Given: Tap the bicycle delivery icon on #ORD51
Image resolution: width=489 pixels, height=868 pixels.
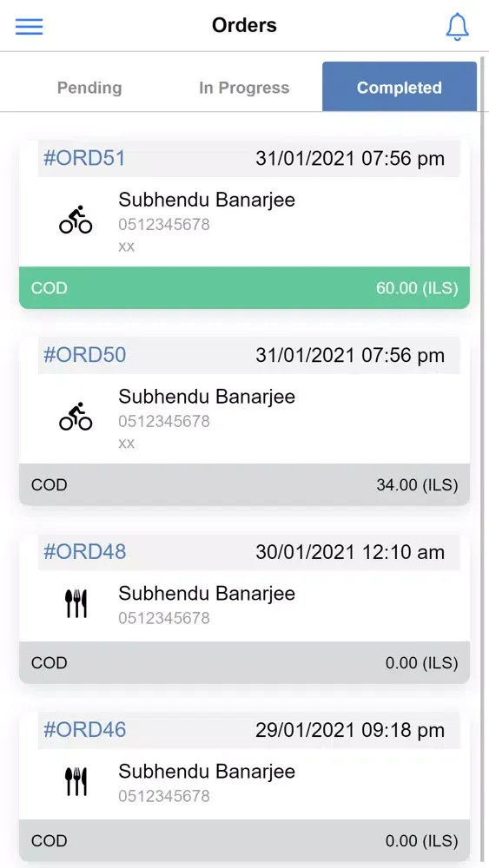Looking at the screenshot, I should pos(76,220).
